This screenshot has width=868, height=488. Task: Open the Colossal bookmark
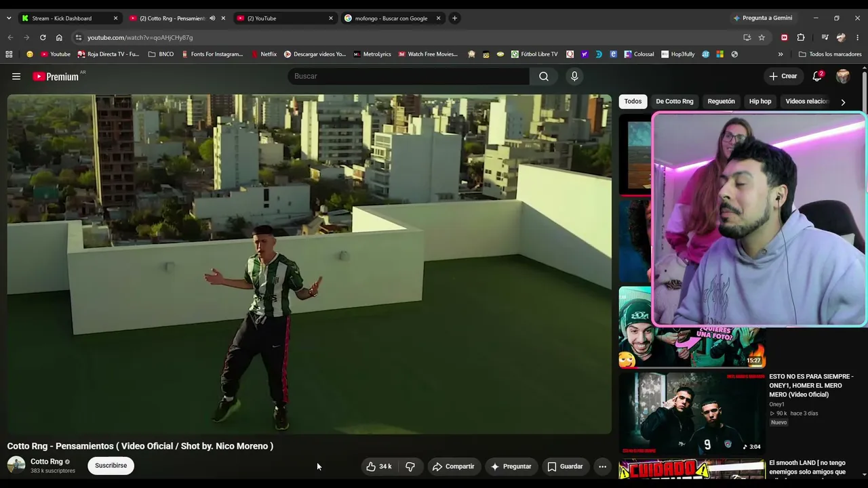click(x=639, y=54)
